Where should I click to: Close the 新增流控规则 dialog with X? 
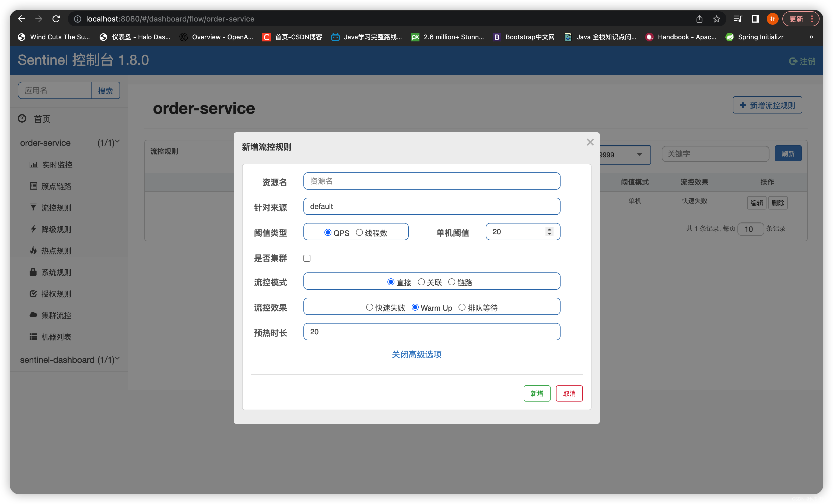pyautogui.click(x=590, y=142)
